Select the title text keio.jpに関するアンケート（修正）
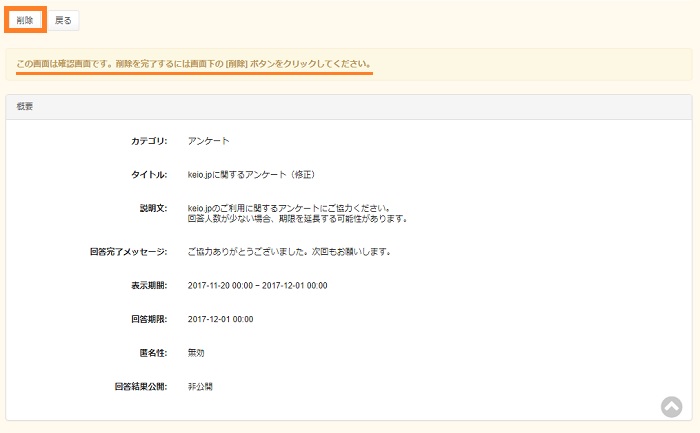700x433 pixels. point(251,175)
